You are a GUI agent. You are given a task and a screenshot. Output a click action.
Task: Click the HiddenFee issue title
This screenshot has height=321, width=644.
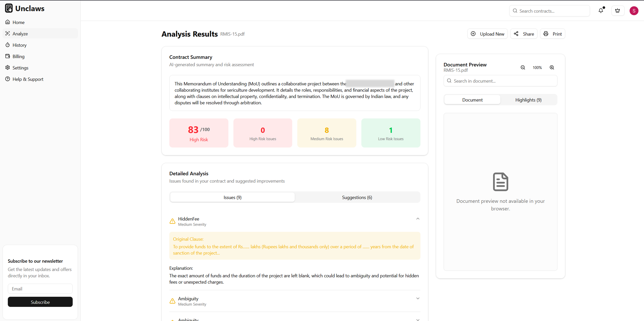tap(189, 219)
